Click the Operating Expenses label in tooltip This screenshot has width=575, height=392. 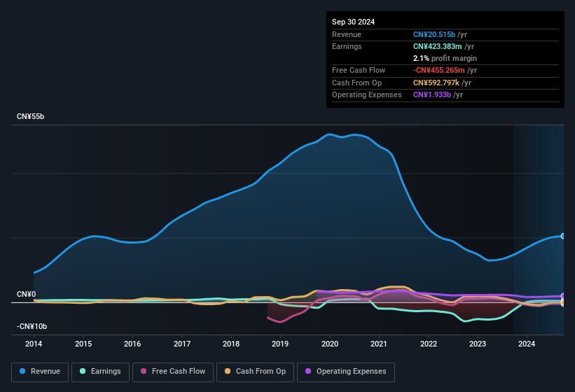click(367, 95)
